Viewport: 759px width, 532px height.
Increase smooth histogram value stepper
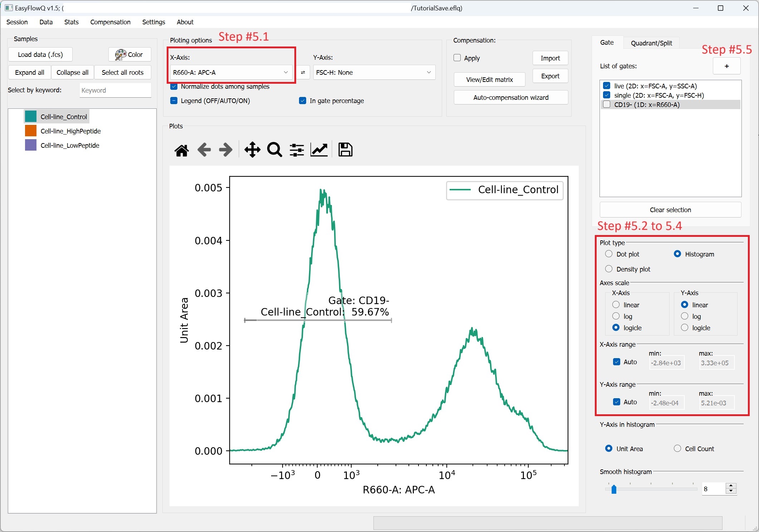731,486
